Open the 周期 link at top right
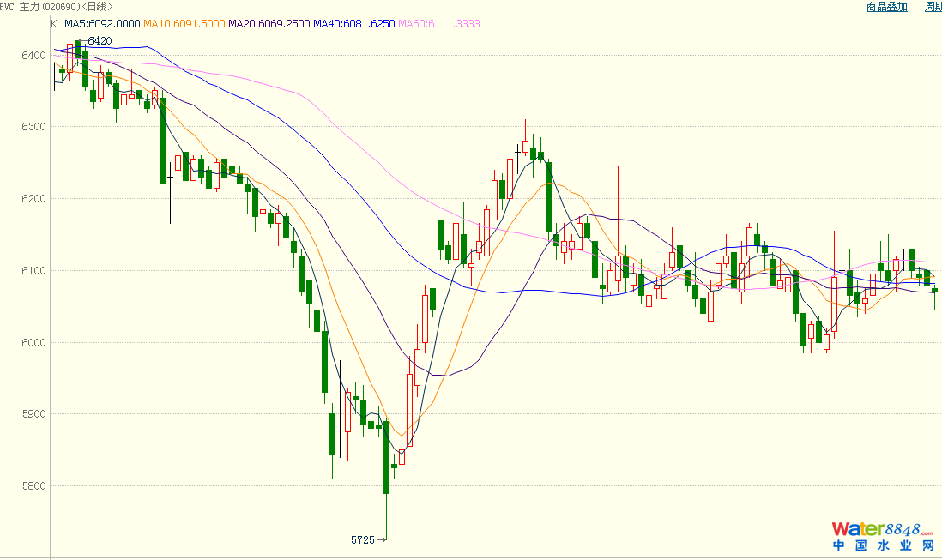The height and width of the screenshot is (560, 942). click(x=933, y=7)
